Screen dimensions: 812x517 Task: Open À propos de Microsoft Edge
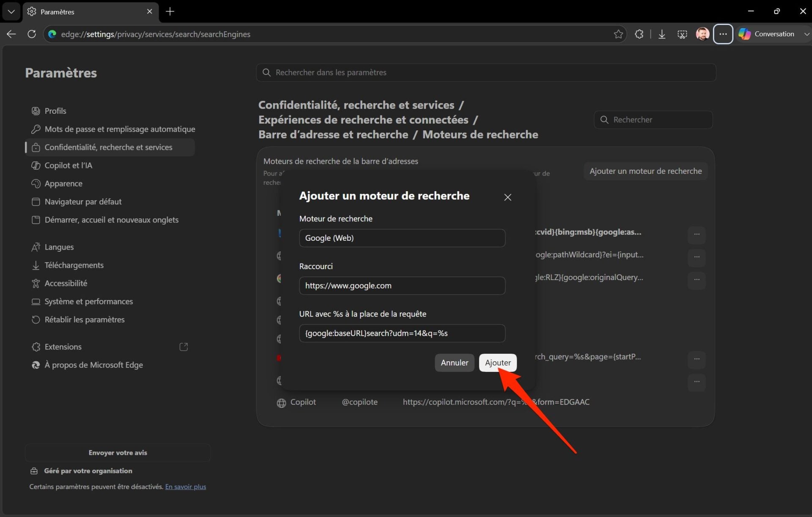(x=110, y=365)
